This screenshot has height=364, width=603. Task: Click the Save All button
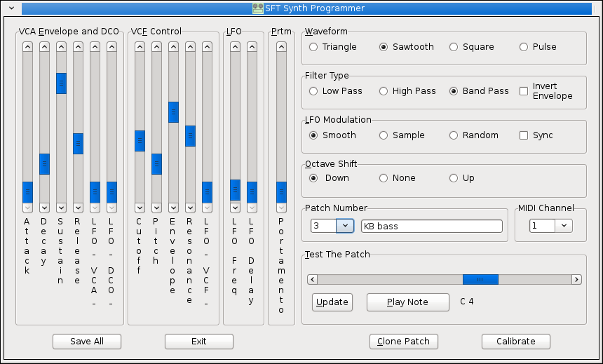coord(87,342)
